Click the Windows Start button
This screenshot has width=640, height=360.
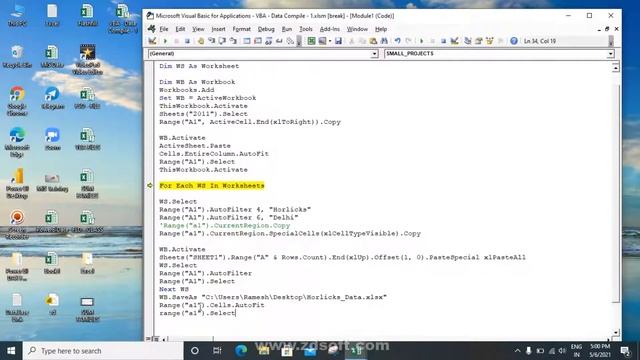tap(11, 351)
